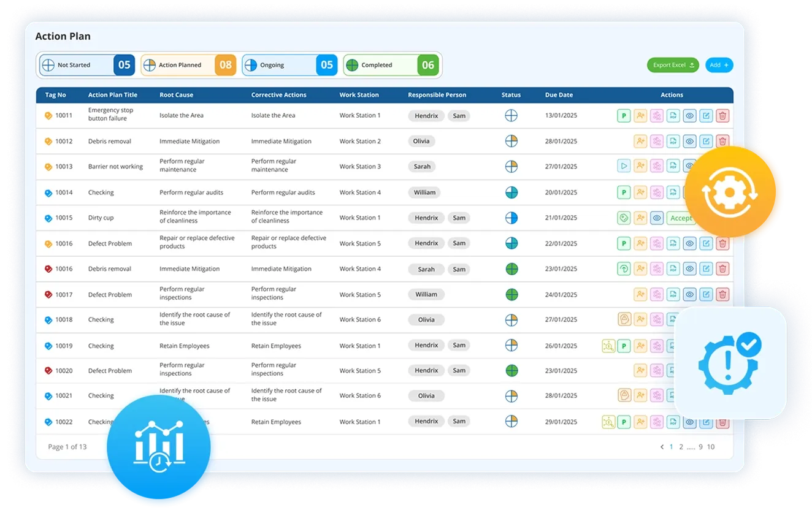Assign a person to action 10012
Viewport: 812px width, 521px height.
coord(640,140)
